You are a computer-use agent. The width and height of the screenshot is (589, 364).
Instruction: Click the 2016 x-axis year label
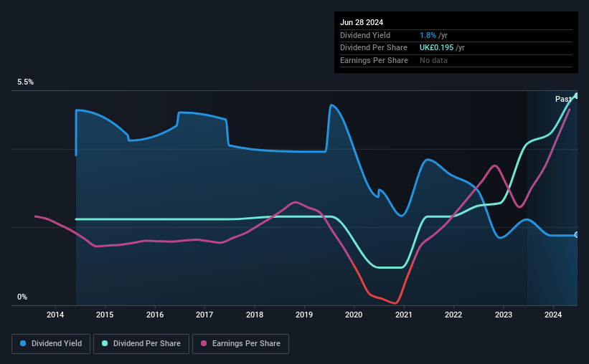tap(155, 315)
